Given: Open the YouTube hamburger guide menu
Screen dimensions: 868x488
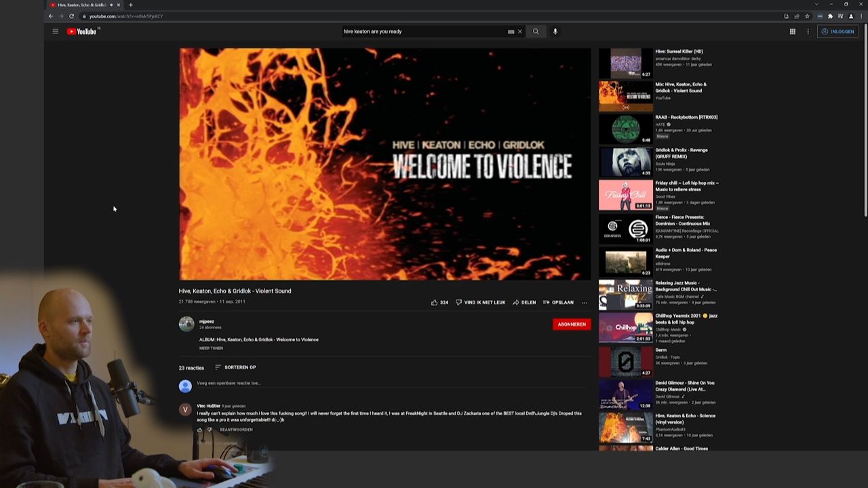Looking at the screenshot, I should point(56,31).
